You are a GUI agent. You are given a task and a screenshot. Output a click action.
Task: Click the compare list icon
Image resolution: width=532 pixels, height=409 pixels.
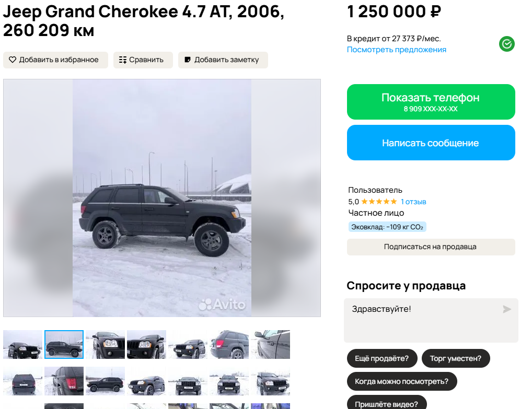[x=122, y=60]
